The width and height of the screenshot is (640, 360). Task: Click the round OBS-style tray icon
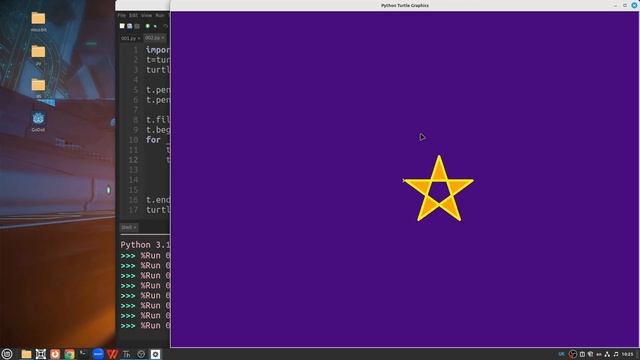573,354
